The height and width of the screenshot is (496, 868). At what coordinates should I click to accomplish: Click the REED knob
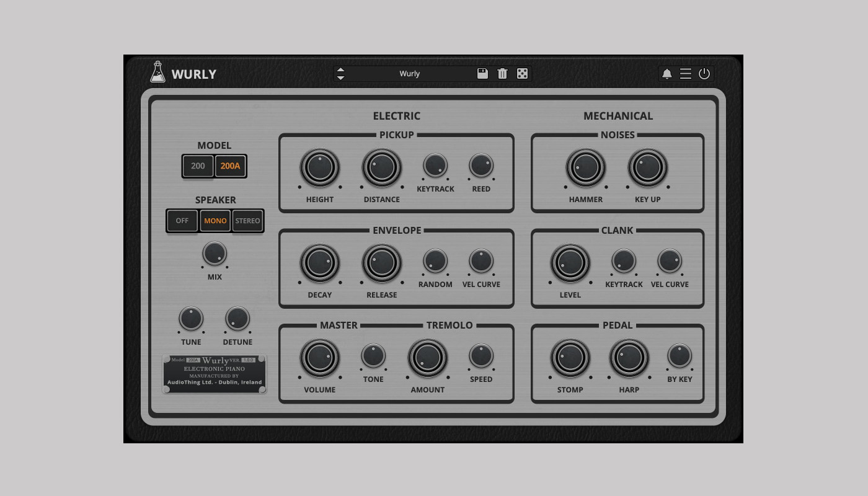click(x=481, y=166)
